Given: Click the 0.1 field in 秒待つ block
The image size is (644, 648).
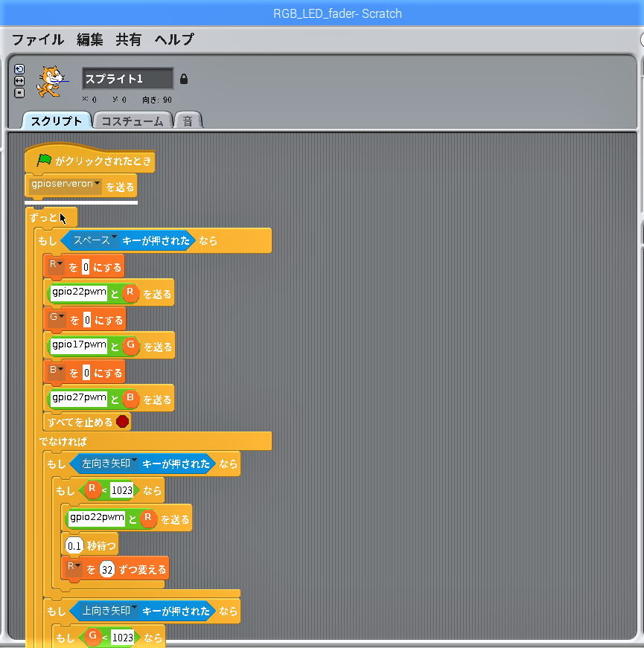Looking at the screenshot, I should coord(74,546).
